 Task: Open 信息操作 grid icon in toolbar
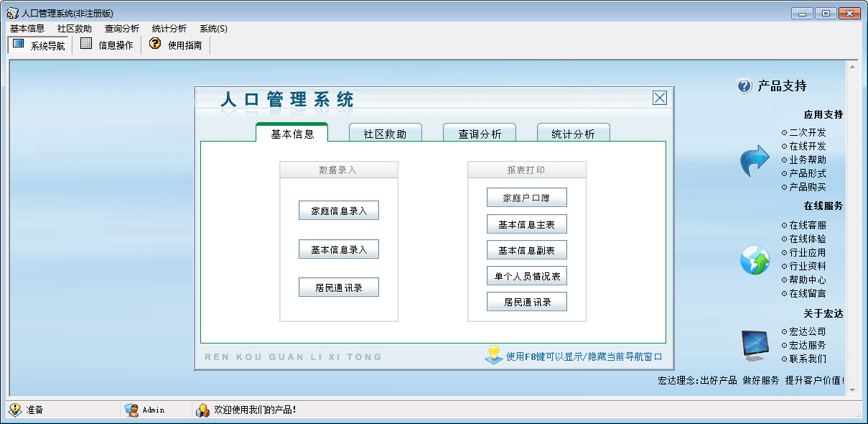tap(86, 45)
